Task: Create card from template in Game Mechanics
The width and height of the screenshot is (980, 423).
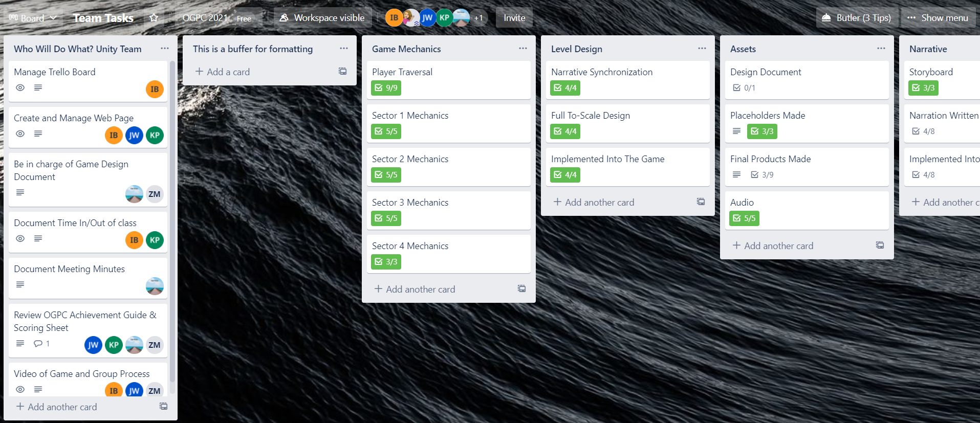Action: point(521,288)
